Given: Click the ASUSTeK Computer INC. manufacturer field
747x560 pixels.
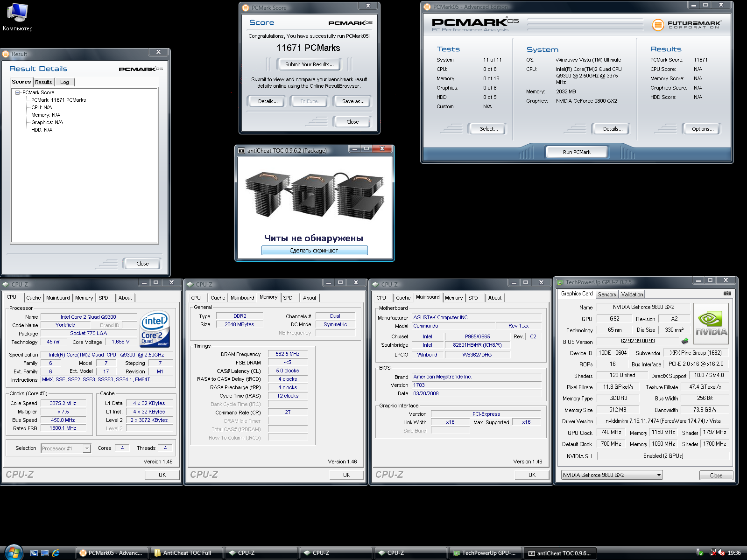Looking at the screenshot, I should 477,317.
